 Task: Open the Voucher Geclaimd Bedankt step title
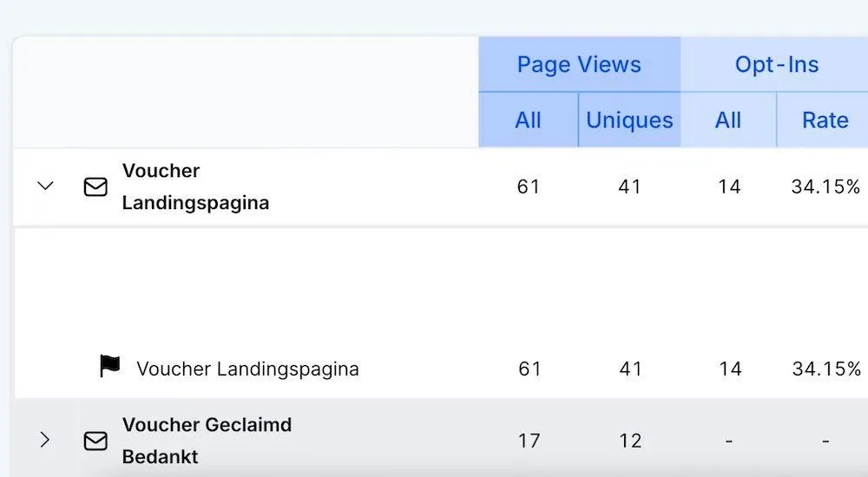tap(207, 441)
